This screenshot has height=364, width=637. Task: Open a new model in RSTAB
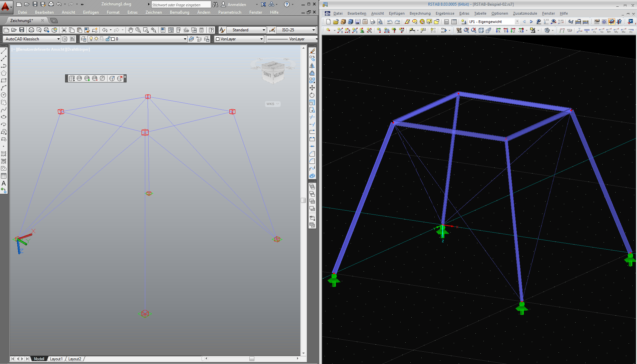(329, 22)
